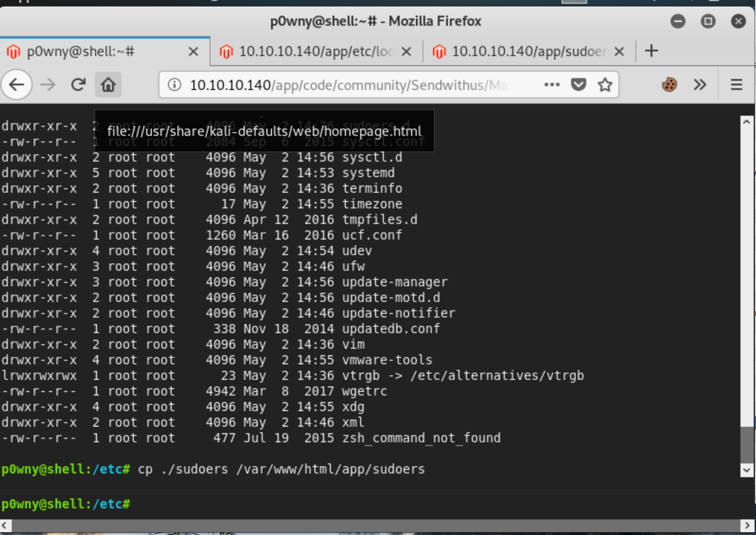This screenshot has height=535, width=756.
Task: Select the udev directory entry
Action: click(x=357, y=251)
